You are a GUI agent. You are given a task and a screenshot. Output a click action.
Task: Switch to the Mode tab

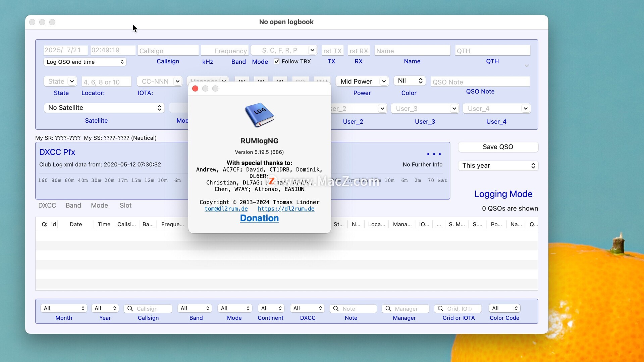coord(99,205)
